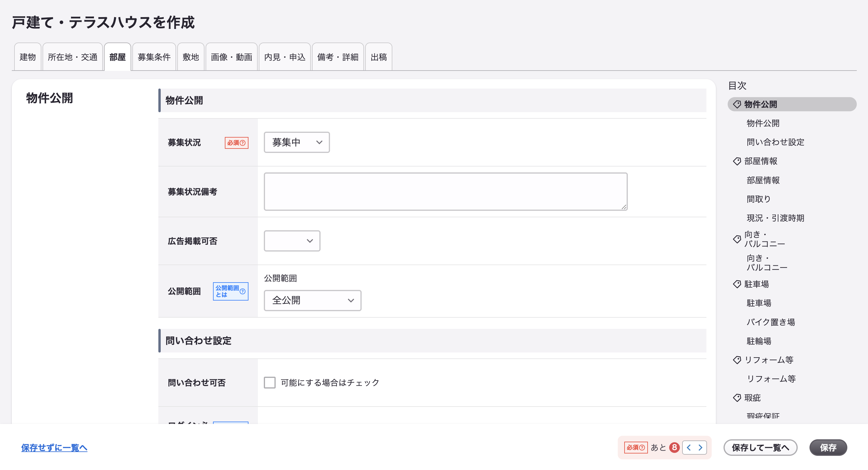The height and width of the screenshot is (470, 868).
Task: Jump to 問い合わせ設定 in 目次
Action: pos(775,142)
